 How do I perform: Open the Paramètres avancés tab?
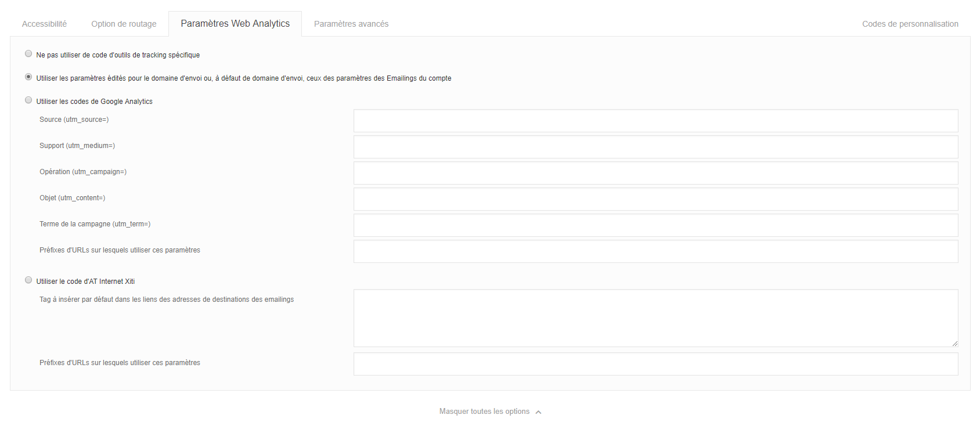click(351, 24)
